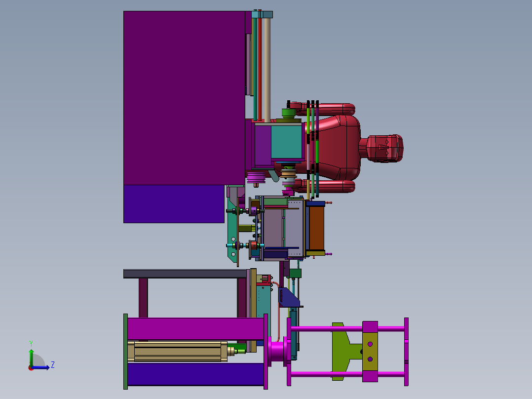This screenshot has height=399, width=532.
Task: Select the tan pneumatic cylinder body
Action: [178, 352]
